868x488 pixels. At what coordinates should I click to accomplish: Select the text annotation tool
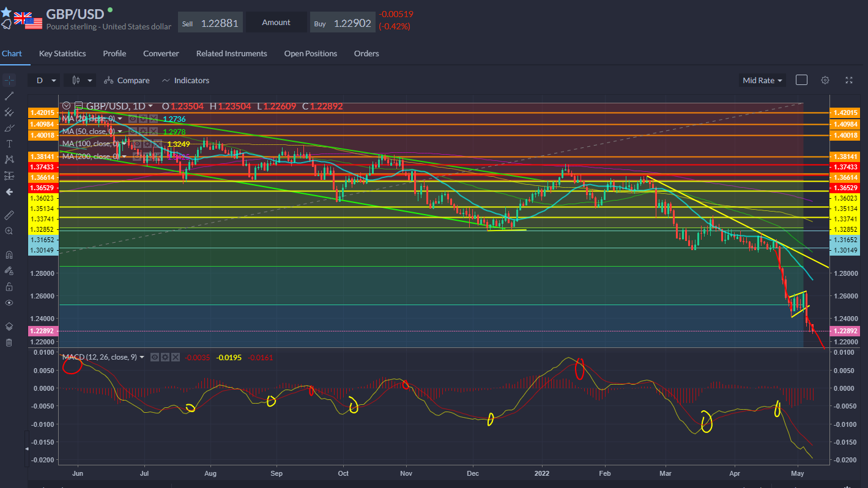pos(9,144)
